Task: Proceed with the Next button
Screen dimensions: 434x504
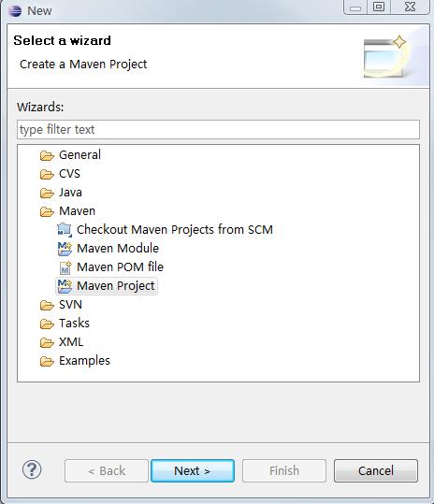Action: click(193, 471)
